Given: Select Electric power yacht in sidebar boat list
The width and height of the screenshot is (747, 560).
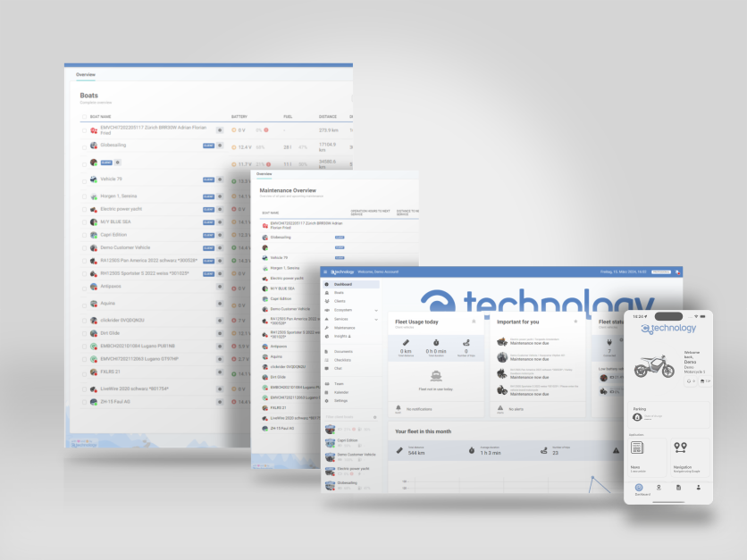Looking at the screenshot, I should 351,472.
